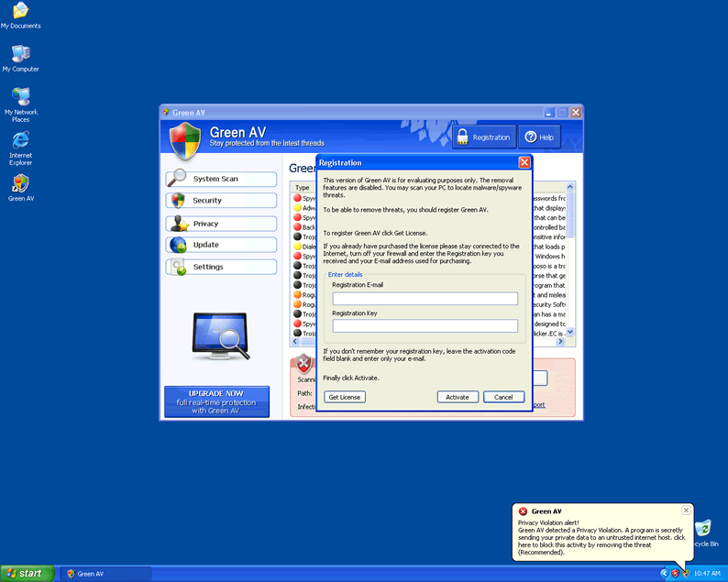The image size is (728, 582).
Task: Focus the Registration Key field
Action: coord(425,326)
